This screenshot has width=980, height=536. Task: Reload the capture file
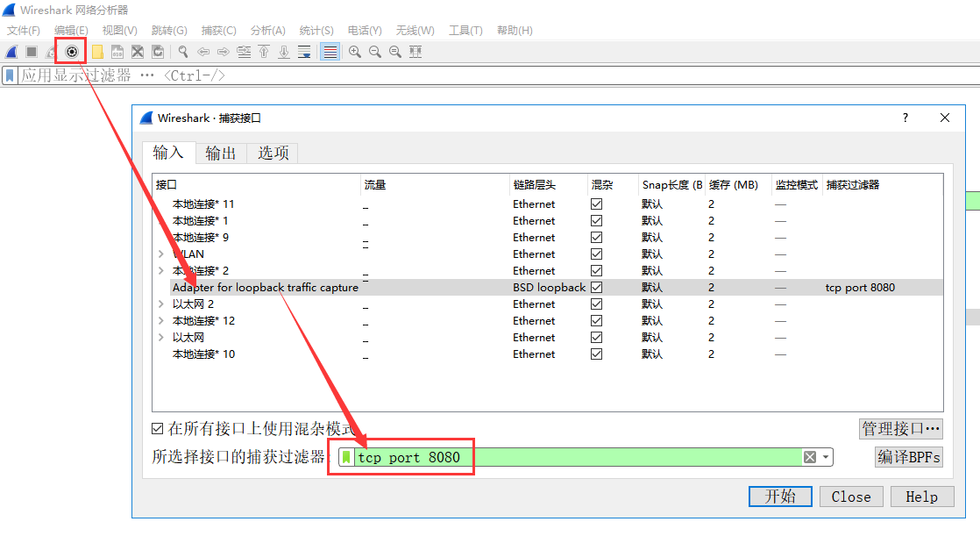point(158,52)
